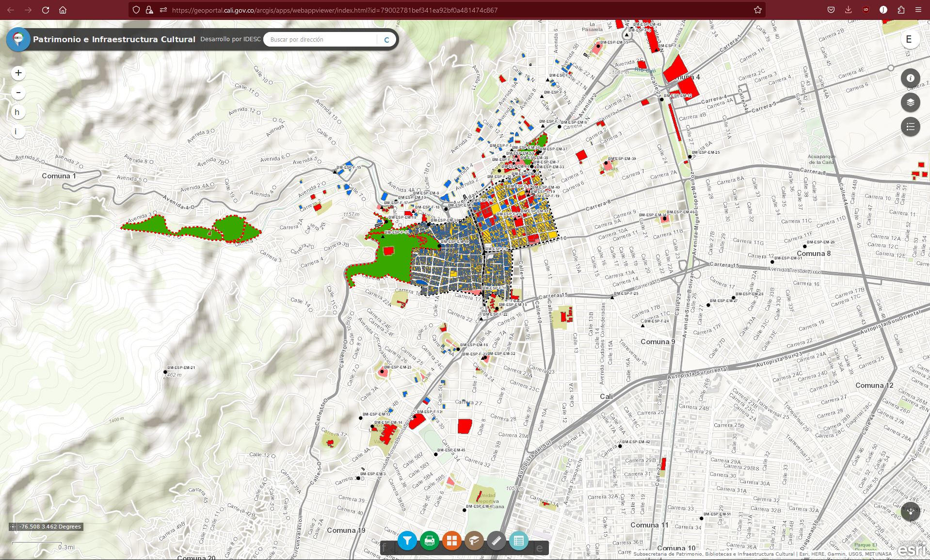Click the 'Desarrollo por IDESC' subtitle
Viewport: 930px width, 560px height.
230,39
